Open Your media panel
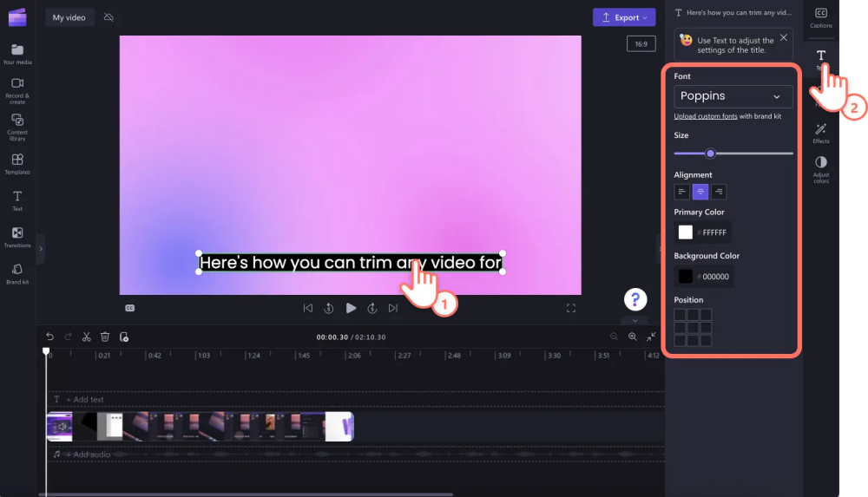The height and width of the screenshot is (497, 868). [17, 55]
